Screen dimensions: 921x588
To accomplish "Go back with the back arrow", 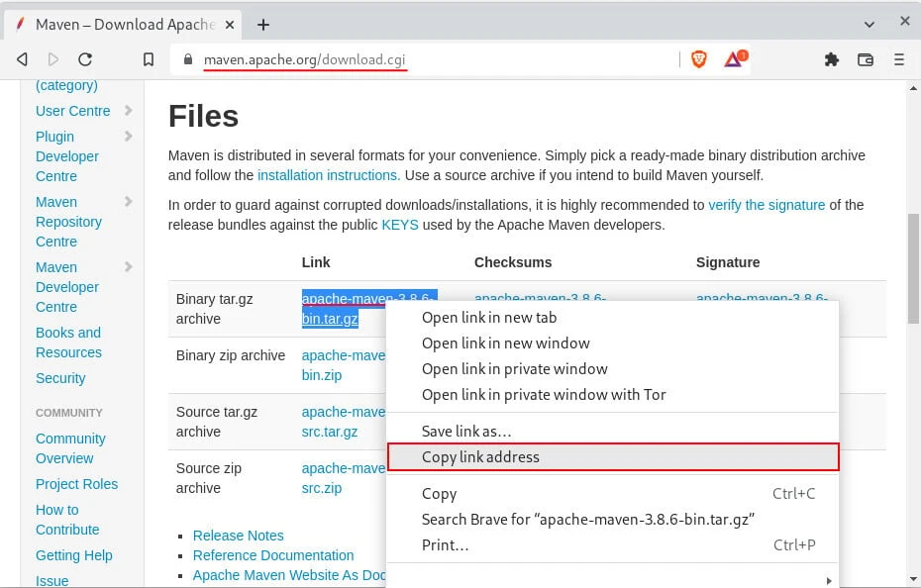I will coord(22,59).
